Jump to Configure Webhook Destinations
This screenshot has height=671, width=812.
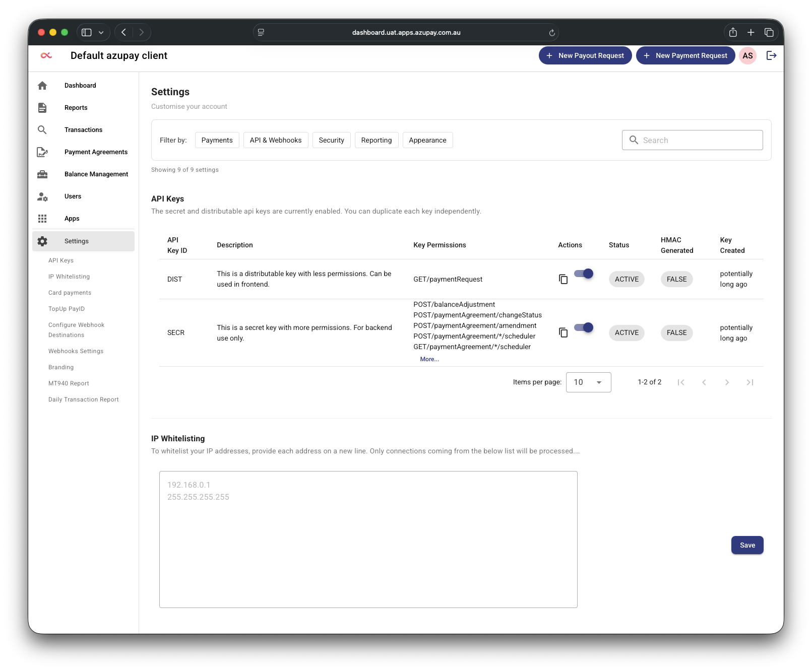tap(76, 330)
